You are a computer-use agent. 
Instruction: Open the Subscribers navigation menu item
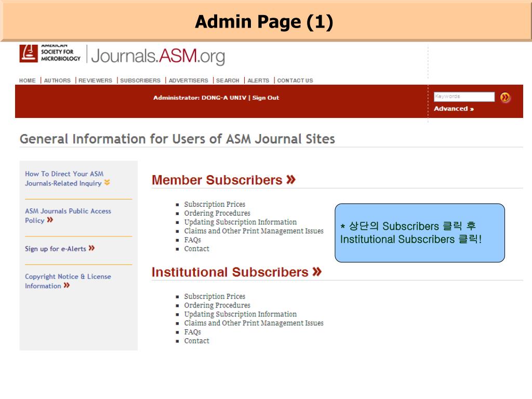tap(140, 81)
